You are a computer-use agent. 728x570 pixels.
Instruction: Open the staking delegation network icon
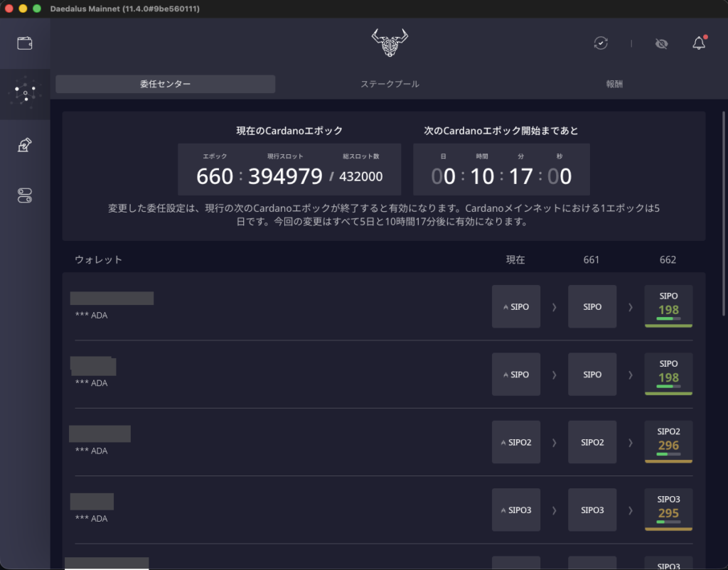click(25, 93)
